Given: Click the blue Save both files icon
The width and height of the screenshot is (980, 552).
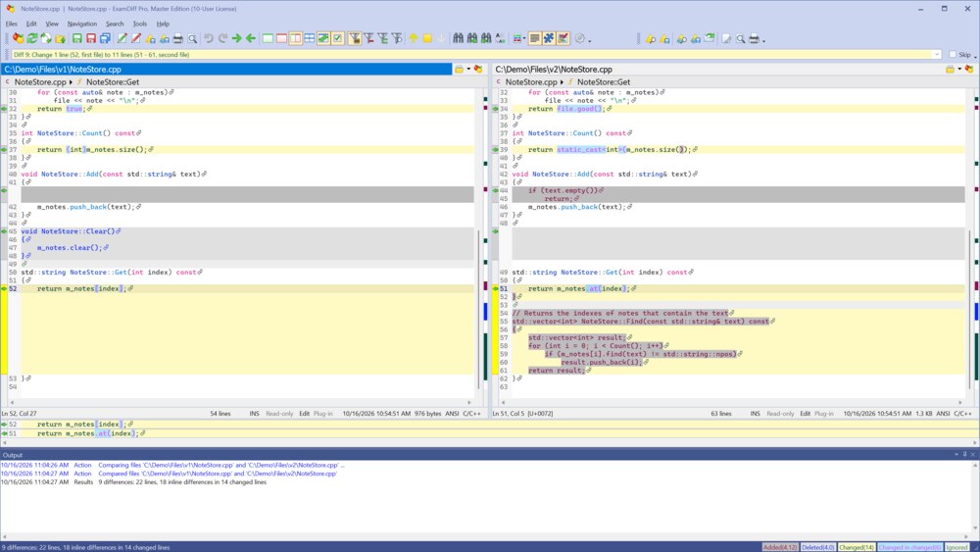Looking at the screenshot, I should pyautogui.click(x=105, y=39).
